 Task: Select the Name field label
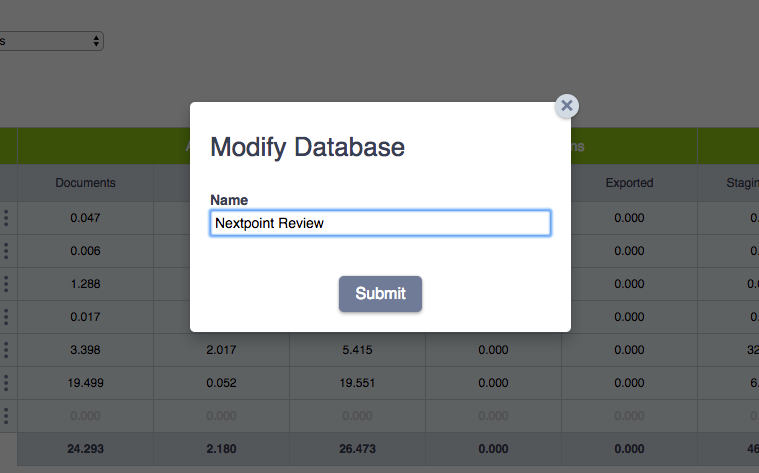pos(229,200)
